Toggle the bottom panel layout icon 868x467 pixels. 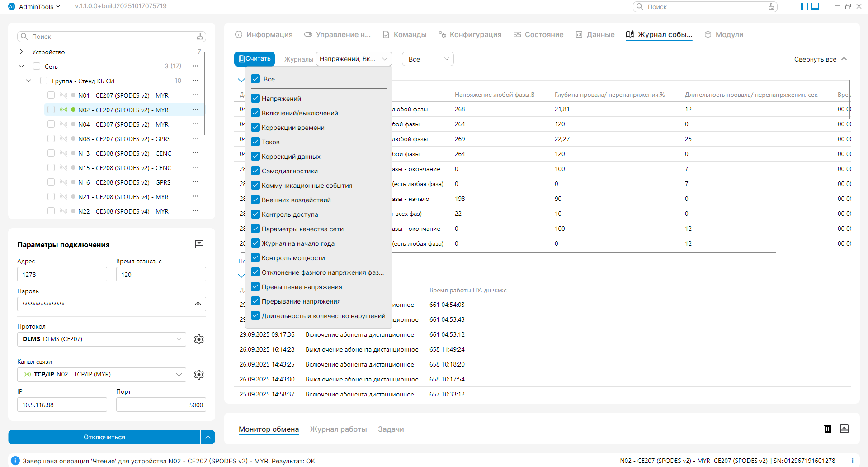[815, 6]
